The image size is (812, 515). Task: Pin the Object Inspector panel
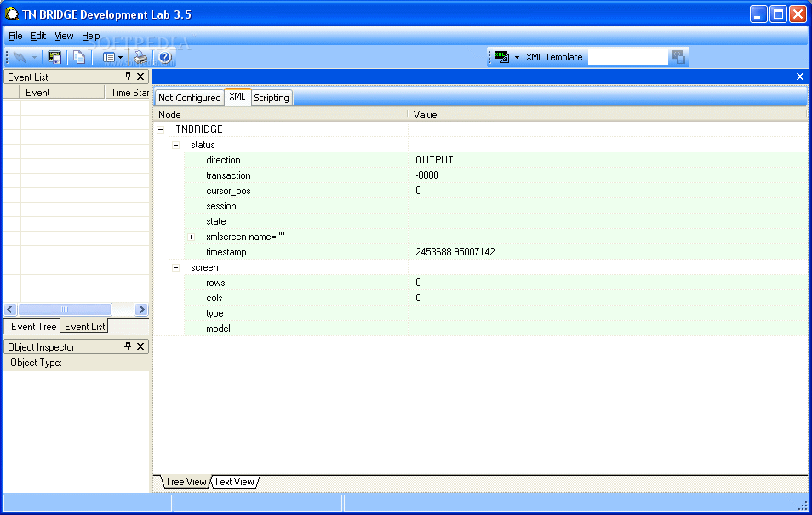128,346
